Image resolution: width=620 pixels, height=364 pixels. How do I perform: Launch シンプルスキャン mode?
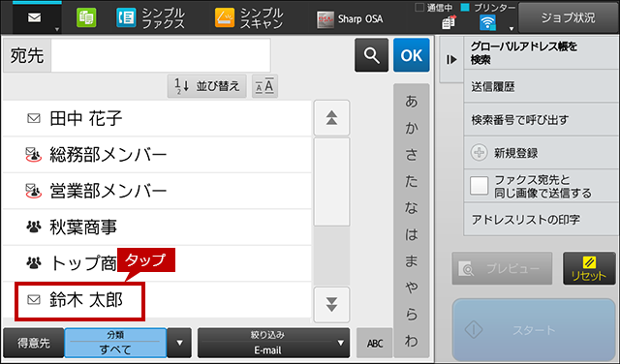249,18
